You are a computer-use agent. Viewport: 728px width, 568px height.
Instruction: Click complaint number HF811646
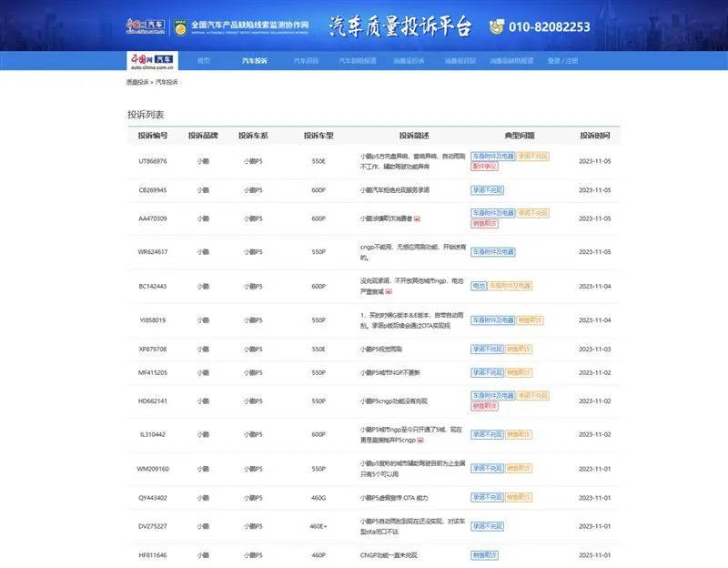pyautogui.click(x=153, y=555)
